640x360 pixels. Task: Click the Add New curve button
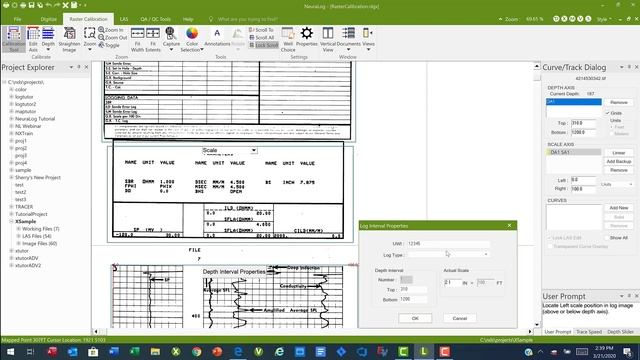[x=619, y=208]
